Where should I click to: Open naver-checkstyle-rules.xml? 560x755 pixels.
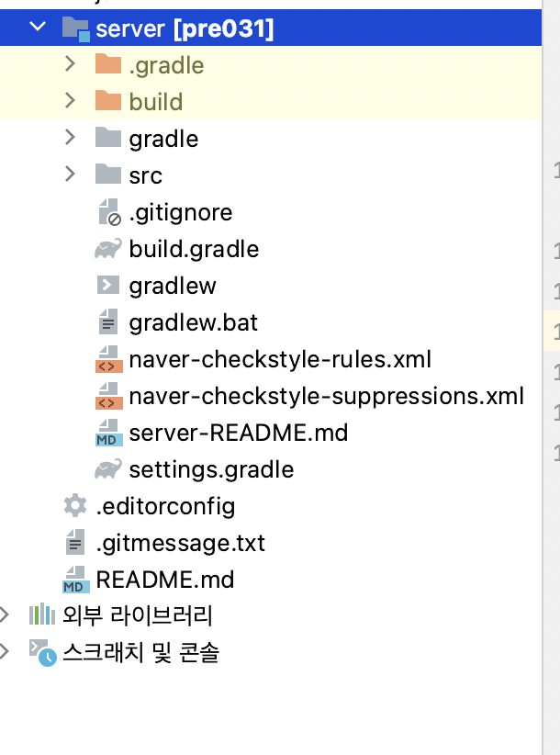(x=280, y=359)
